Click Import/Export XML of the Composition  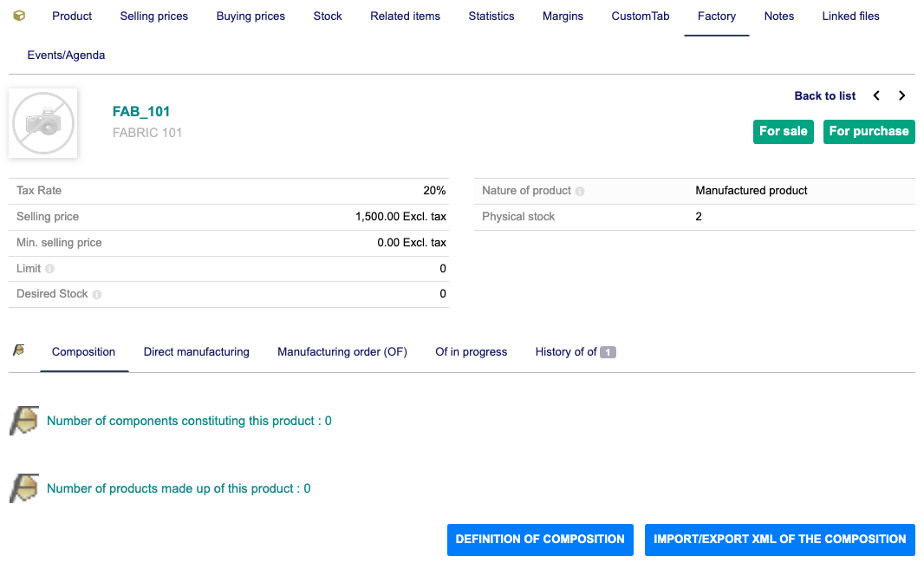pos(779,540)
